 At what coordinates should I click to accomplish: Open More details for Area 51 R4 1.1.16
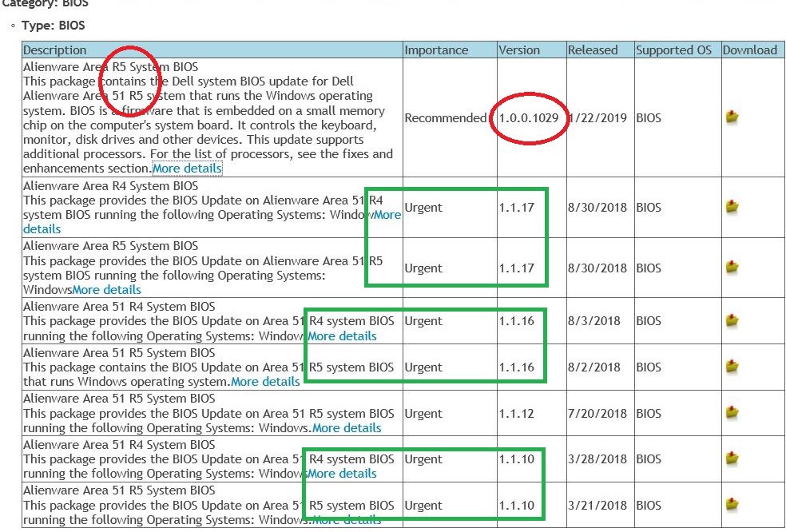tap(342, 336)
